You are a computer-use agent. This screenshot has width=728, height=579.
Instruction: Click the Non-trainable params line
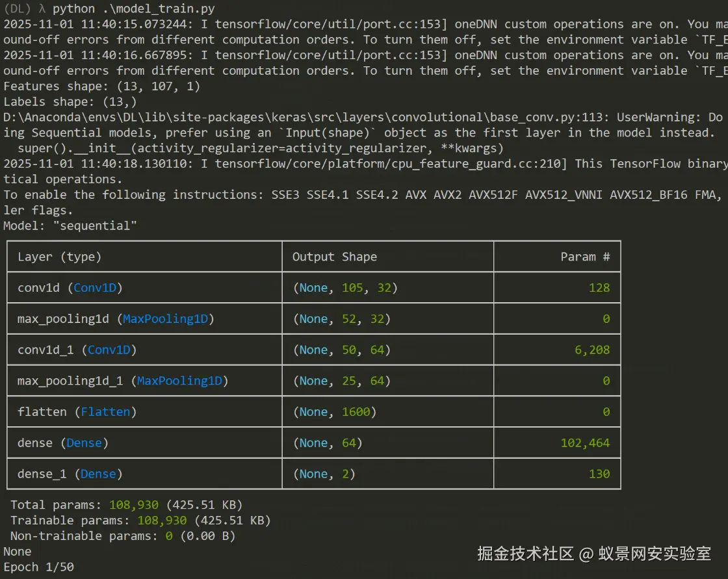pos(122,536)
